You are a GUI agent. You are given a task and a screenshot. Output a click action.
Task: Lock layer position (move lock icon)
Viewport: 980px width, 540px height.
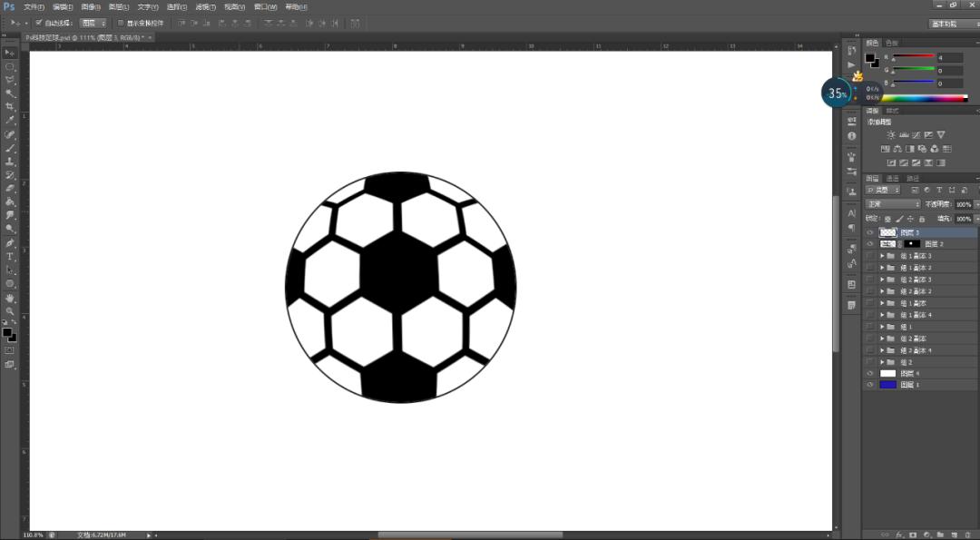coord(911,219)
